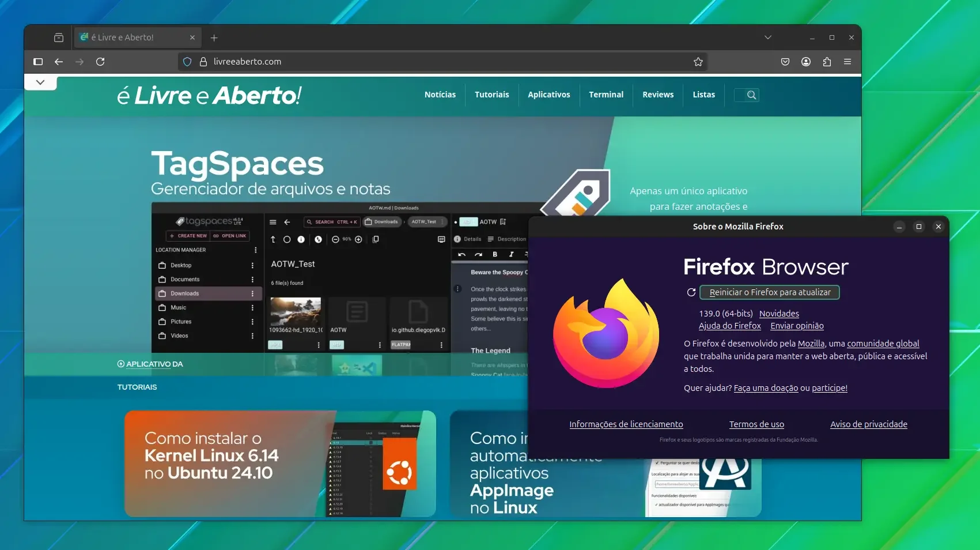Click the participe! link
Screen dimensions: 980x550
tap(829, 388)
